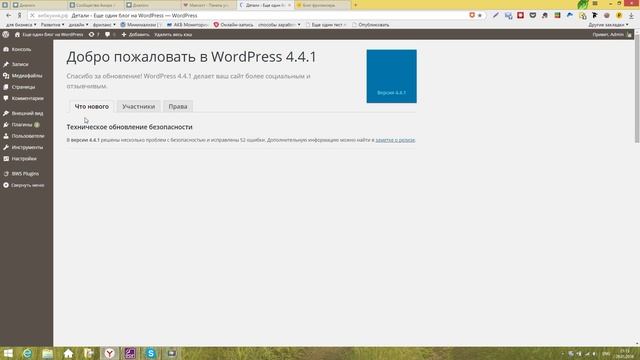Open Yandex Browser taskbar icon
640x360 pixels.
click(x=109, y=353)
